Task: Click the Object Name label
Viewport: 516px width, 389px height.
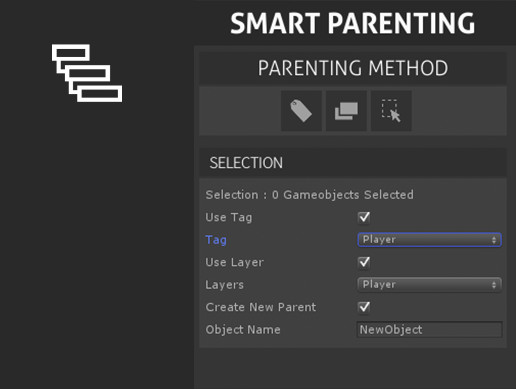Action: [243, 330]
